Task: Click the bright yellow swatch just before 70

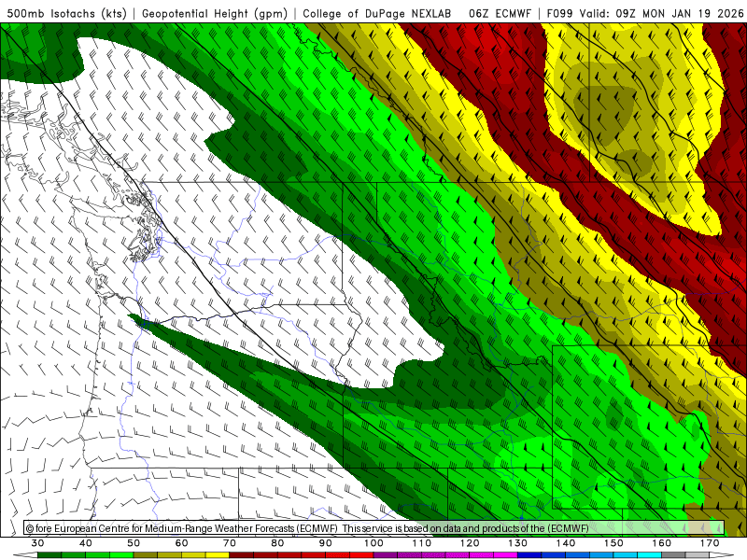Action: [x=218, y=556]
